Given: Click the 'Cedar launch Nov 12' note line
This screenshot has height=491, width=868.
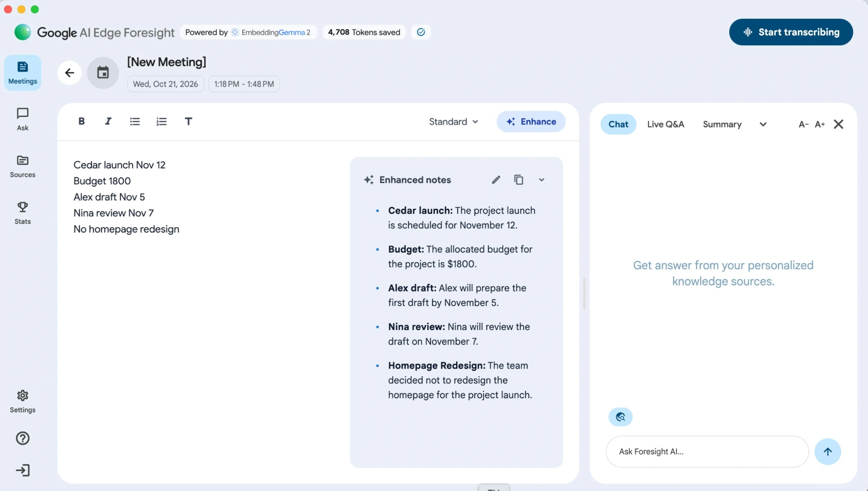Looking at the screenshot, I should (x=120, y=165).
